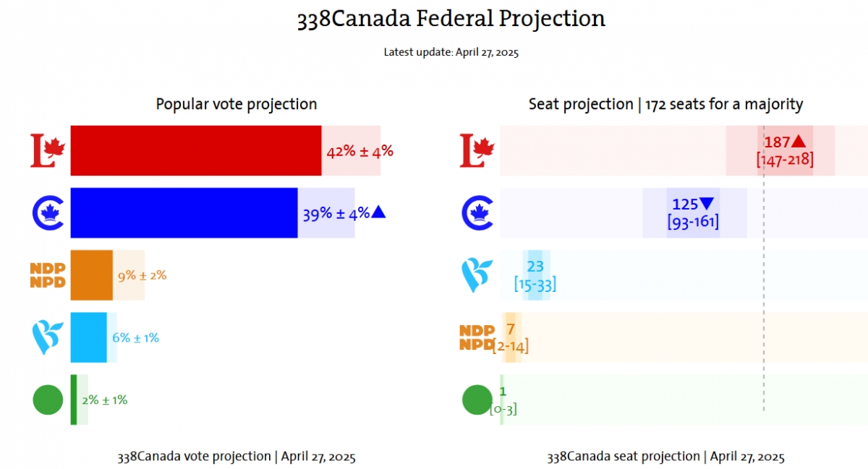Click the red up triangle next to 187
The image size is (868, 469).
[x=799, y=142]
